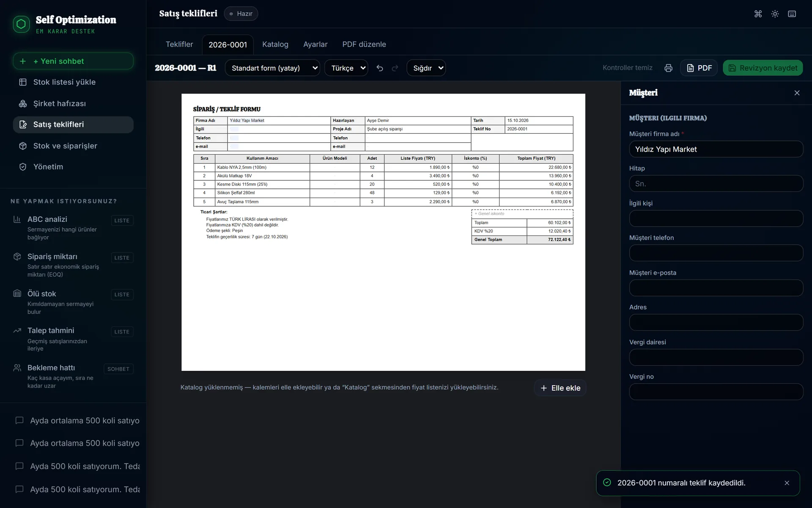Viewport: 812px width, 508px height.
Task: Open the Yönetim section
Action: 73,167
